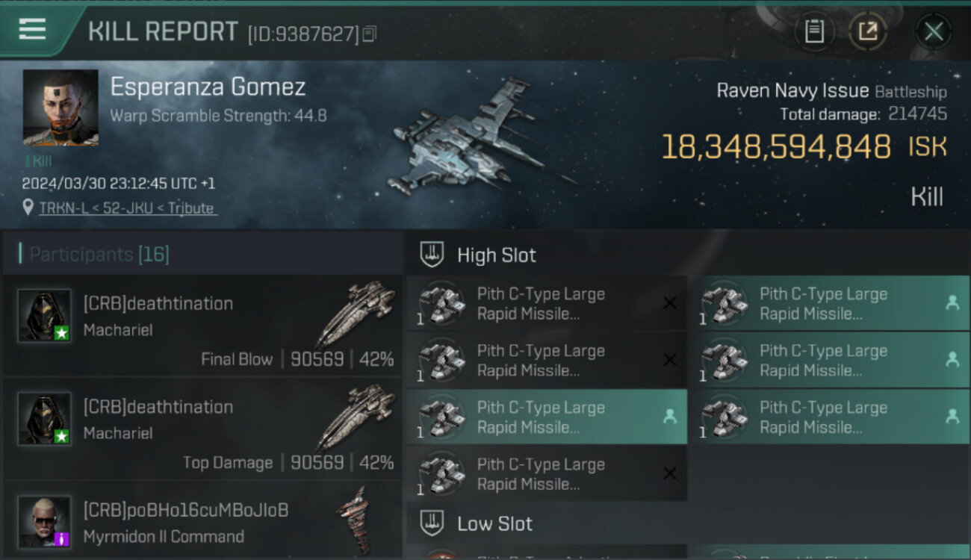Click the X mark on the bottommost missile launcher

pos(670,473)
